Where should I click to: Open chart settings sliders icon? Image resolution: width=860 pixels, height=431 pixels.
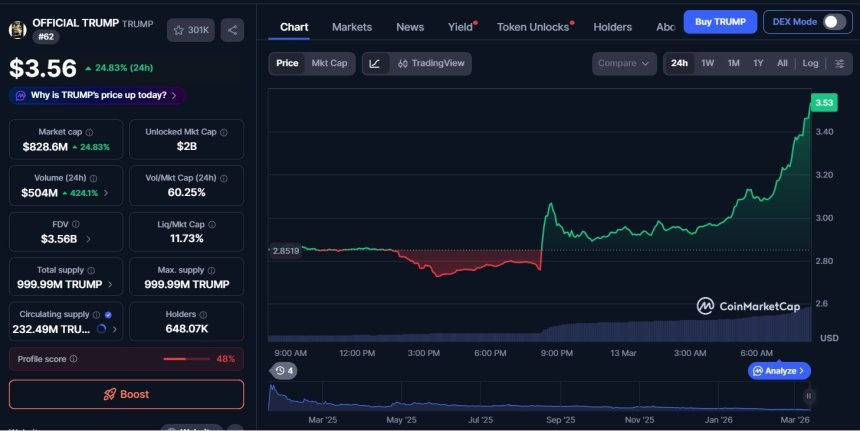click(838, 63)
